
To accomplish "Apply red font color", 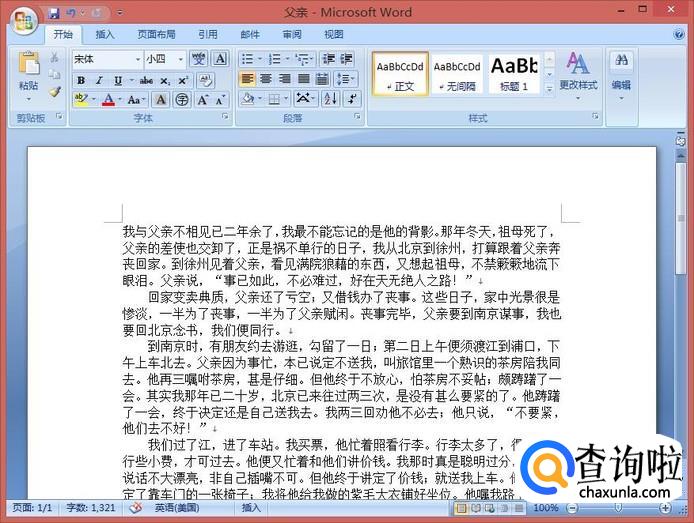I will (x=108, y=100).
